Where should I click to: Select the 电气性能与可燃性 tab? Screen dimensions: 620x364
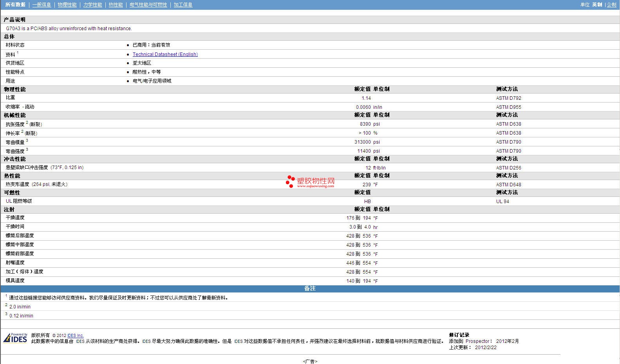tap(148, 5)
